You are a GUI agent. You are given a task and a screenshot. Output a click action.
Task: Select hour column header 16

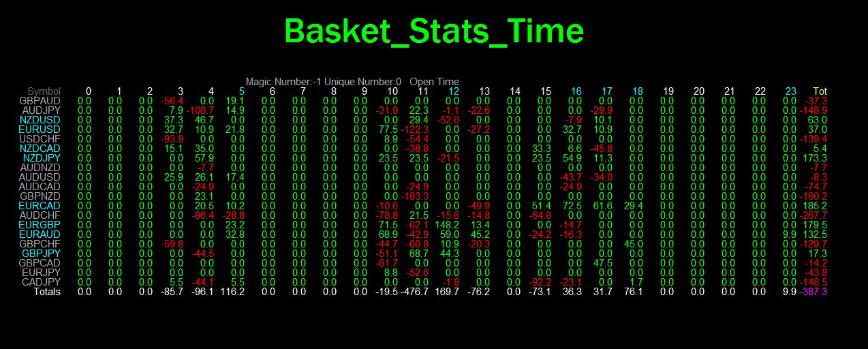click(576, 91)
